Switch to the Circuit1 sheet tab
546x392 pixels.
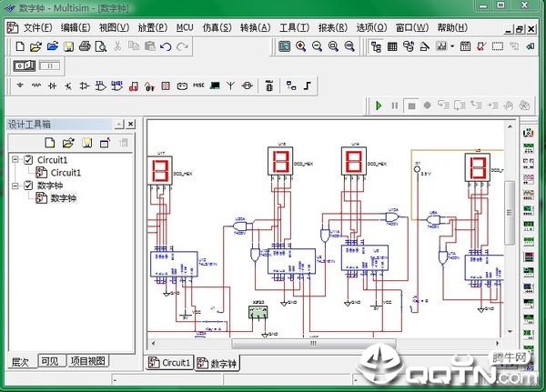(170, 363)
